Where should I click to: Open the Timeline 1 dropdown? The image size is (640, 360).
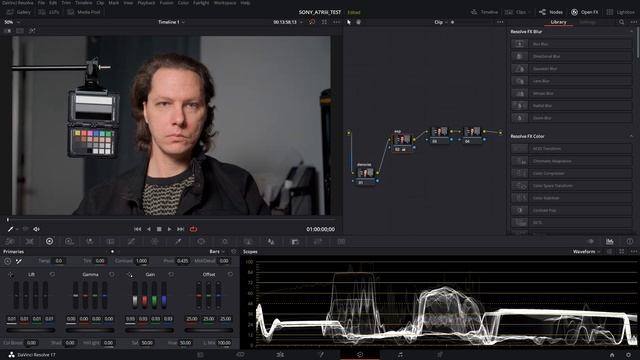[171, 22]
